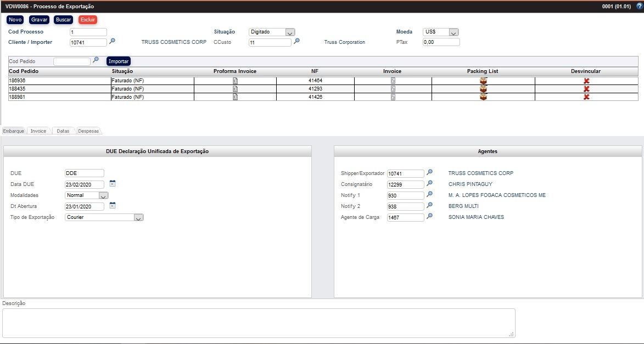644x344 pixels.
Task: Open Proforma Invoice document for order 186936
Action: point(235,81)
